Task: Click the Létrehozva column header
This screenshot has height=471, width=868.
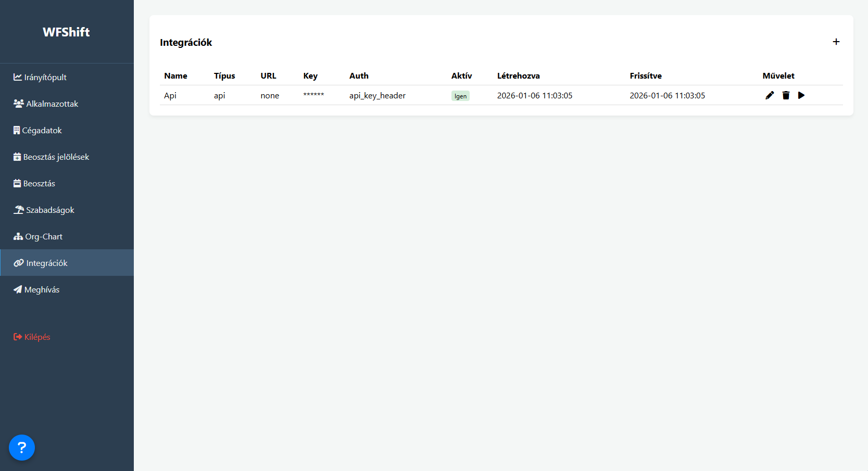Action: 518,76
